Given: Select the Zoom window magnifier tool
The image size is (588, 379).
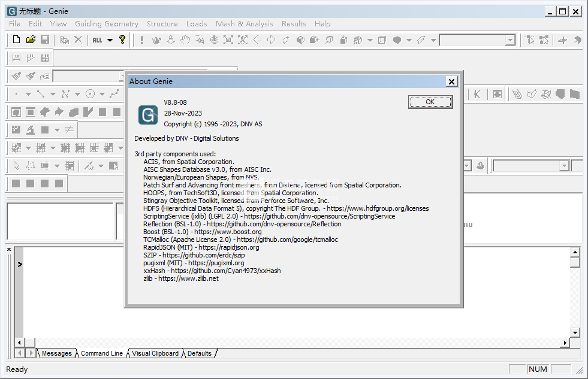Looking at the screenshot, I should tap(200, 40).
